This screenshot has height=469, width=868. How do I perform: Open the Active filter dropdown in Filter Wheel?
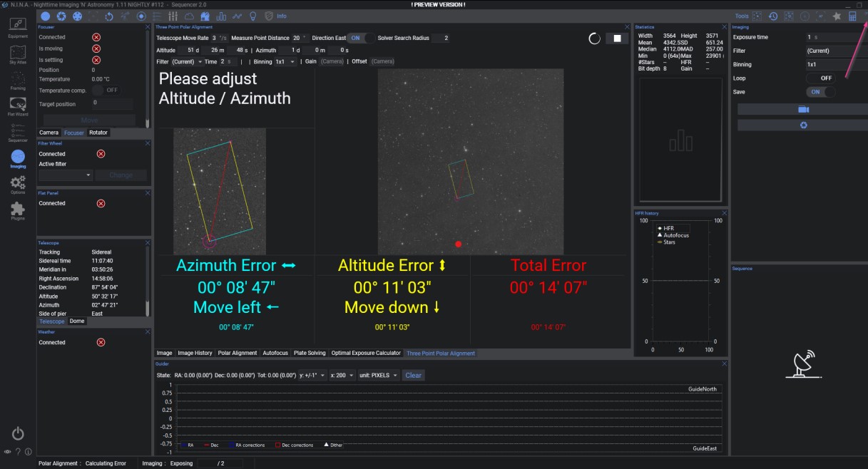66,175
